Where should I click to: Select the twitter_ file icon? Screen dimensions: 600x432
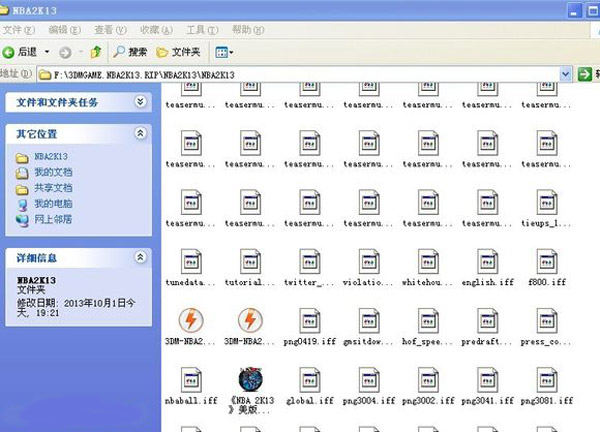310,261
